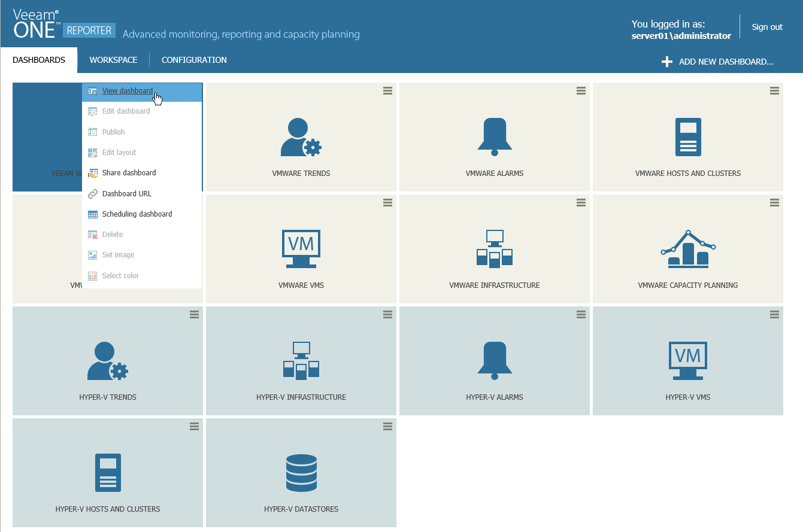Click the 'HYPER-V ALARMS' tile label

pos(495,397)
